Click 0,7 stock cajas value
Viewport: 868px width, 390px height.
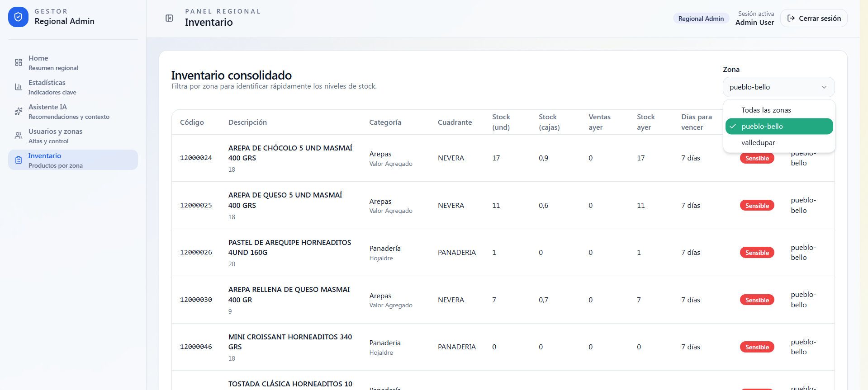pyautogui.click(x=543, y=300)
